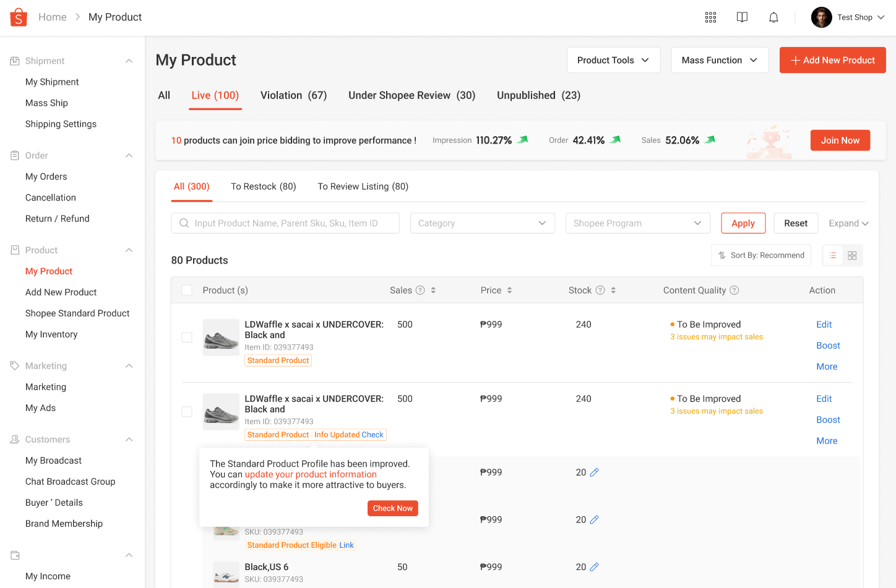Select the Unpublished (23) tab

pyautogui.click(x=538, y=95)
